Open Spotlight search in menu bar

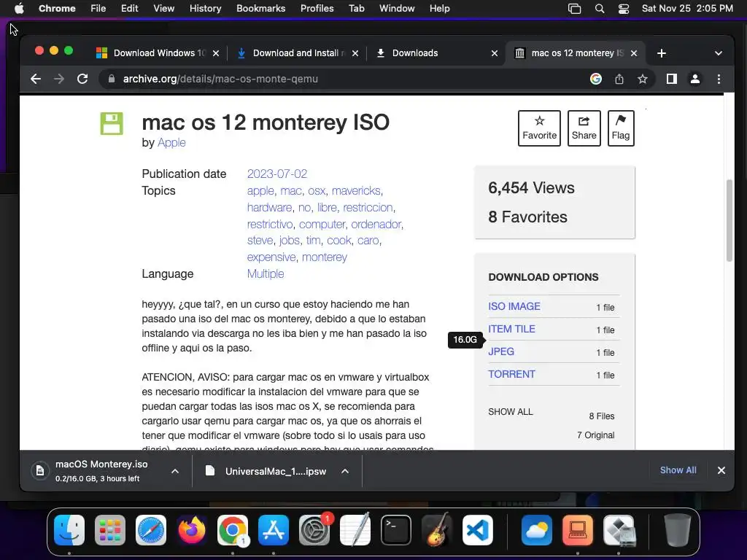point(600,8)
